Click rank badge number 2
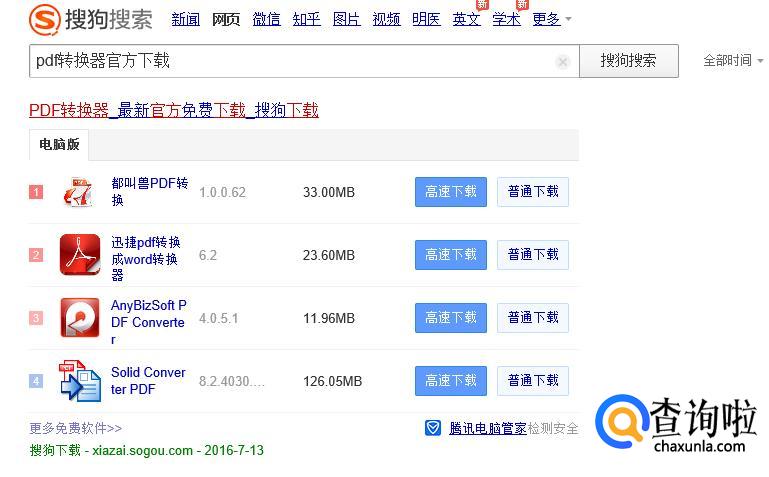 (x=36, y=254)
